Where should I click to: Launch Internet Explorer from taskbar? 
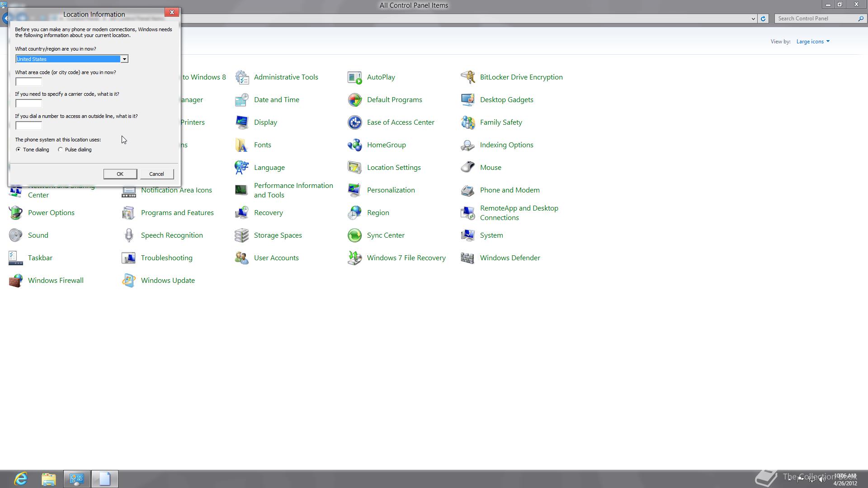(21, 479)
